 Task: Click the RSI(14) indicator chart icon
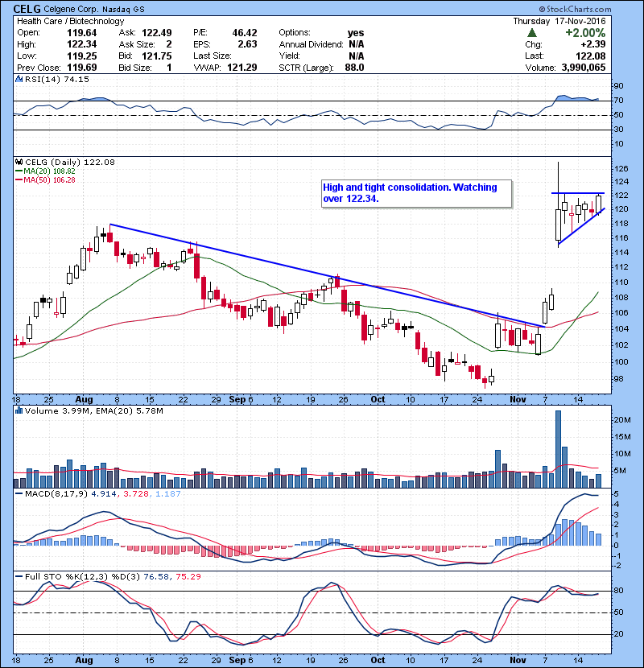[x=19, y=79]
